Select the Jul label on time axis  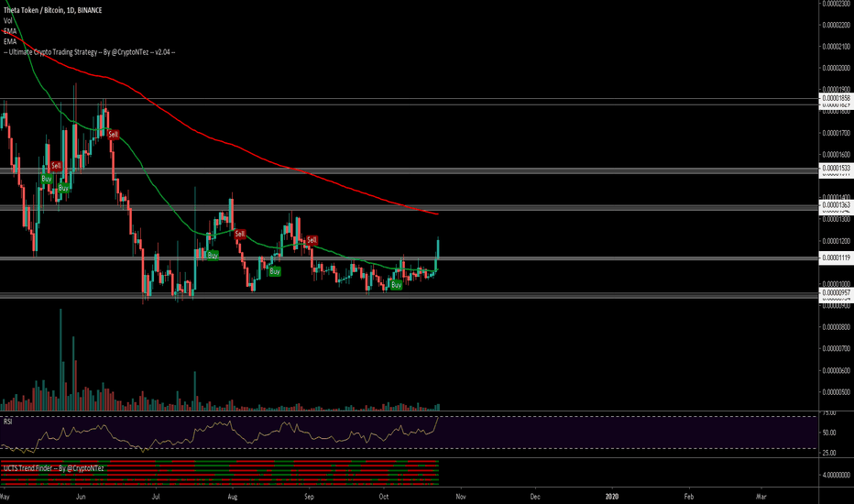click(156, 497)
